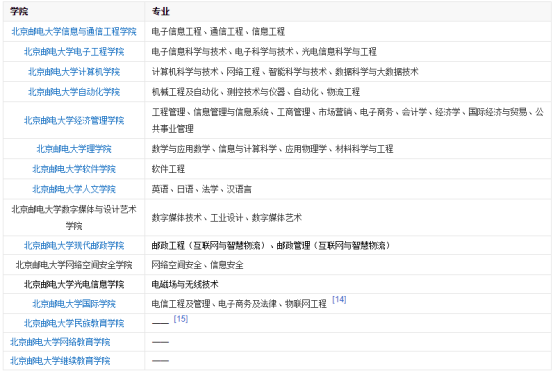Image resolution: width=554 pixels, height=372 pixels.
Task: Click 网络空间安全、信息安全 majors cell
Action: 197,265
